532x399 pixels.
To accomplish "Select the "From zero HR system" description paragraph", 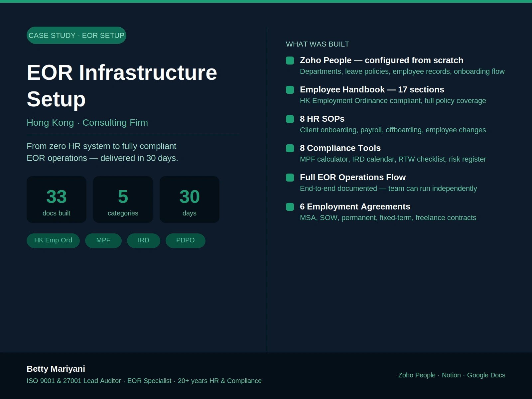I will 102,152.
